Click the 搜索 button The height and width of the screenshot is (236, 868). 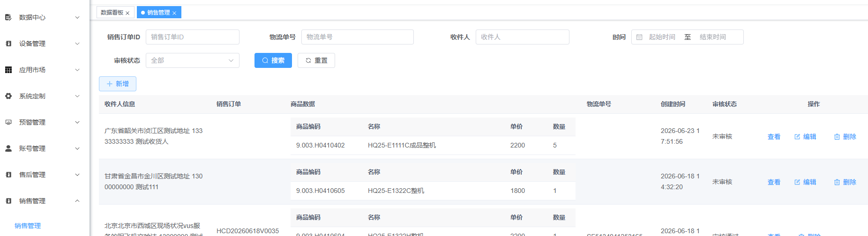[273, 60]
